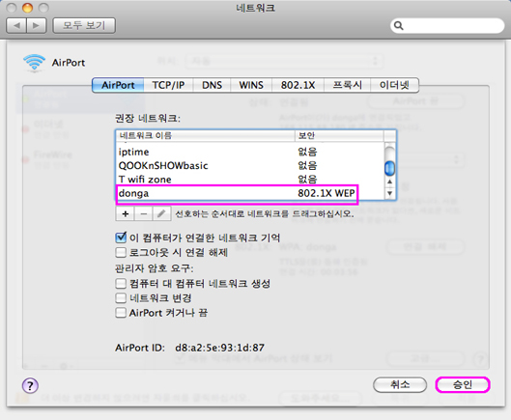Uncheck 이 컴퓨터가 연결한 네트워크 기억 checkbox

(x=121, y=238)
